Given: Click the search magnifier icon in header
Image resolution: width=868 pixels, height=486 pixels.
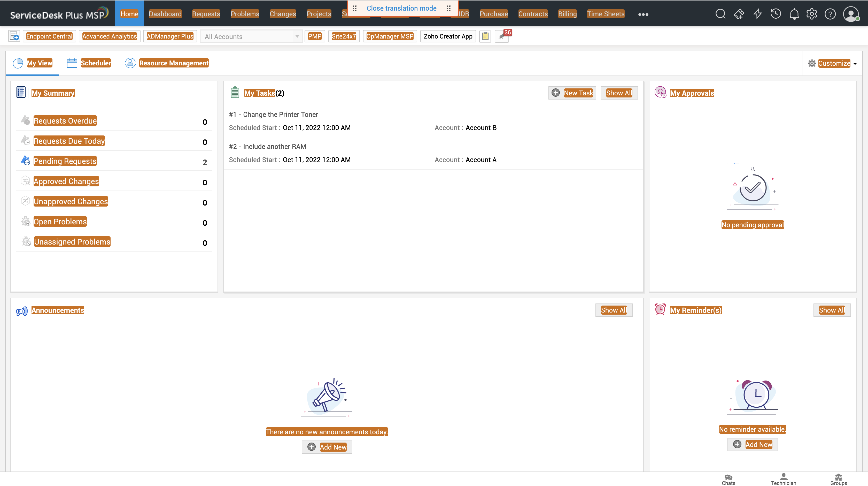Looking at the screenshot, I should 720,14.
